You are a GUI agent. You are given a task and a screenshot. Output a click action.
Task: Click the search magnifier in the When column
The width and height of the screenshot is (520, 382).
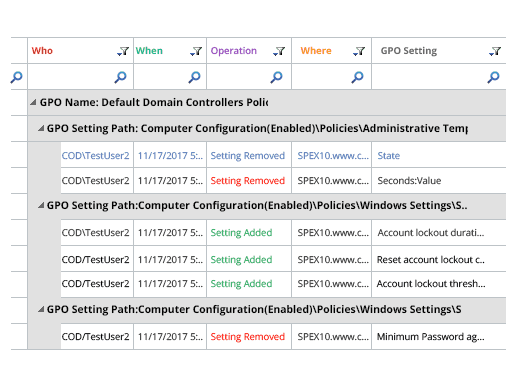click(194, 77)
